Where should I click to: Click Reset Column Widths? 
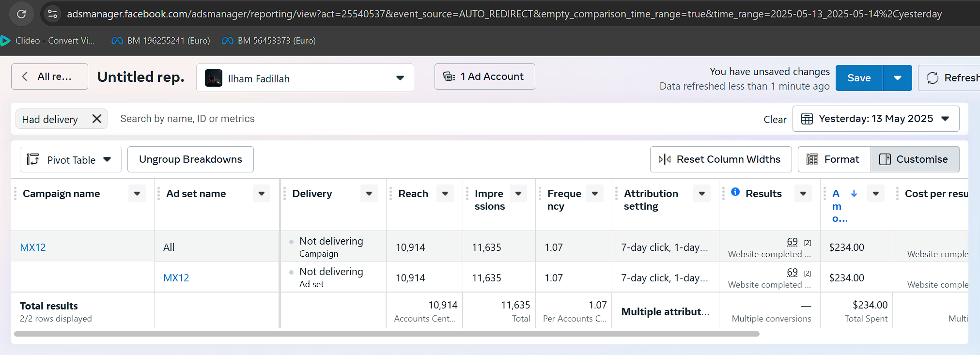pos(720,159)
